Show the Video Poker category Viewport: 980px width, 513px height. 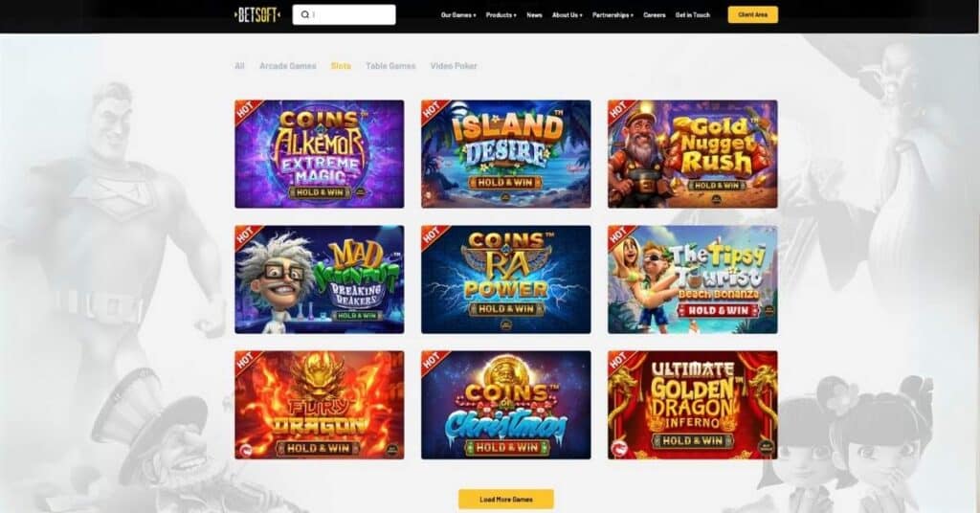(453, 66)
